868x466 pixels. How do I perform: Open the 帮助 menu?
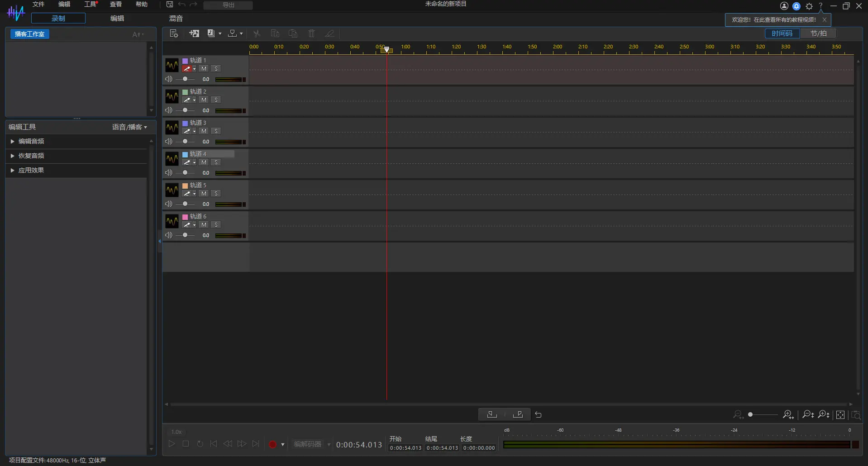pos(142,4)
